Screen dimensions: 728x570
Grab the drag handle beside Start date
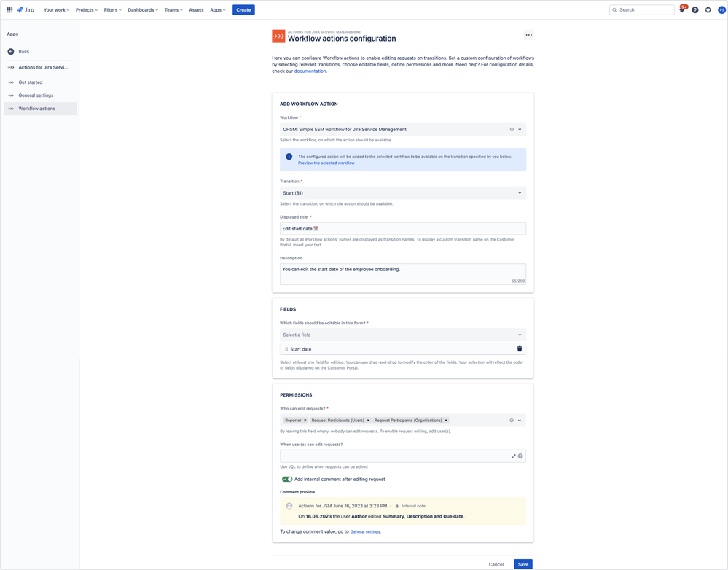[286, 349]
